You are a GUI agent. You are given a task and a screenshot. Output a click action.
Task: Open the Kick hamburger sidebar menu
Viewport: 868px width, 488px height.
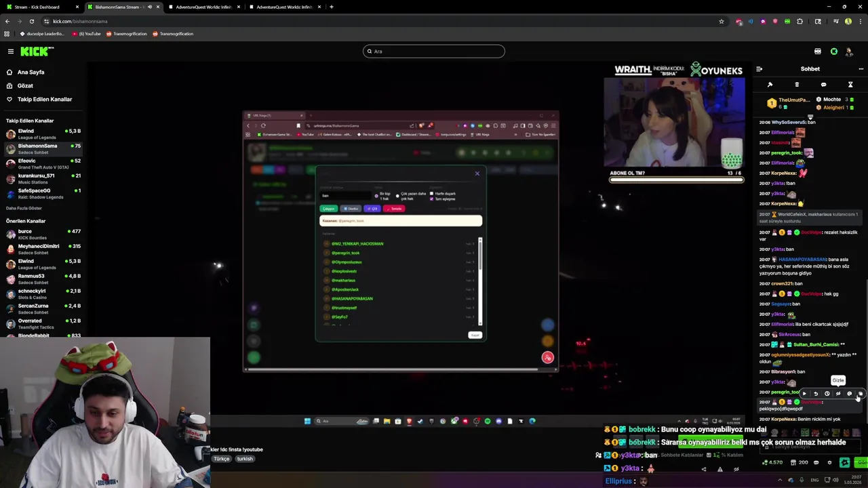click(10, 52)
